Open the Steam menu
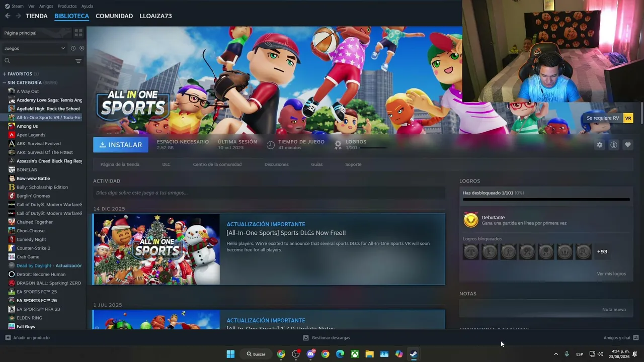 [x=14, y=6]
